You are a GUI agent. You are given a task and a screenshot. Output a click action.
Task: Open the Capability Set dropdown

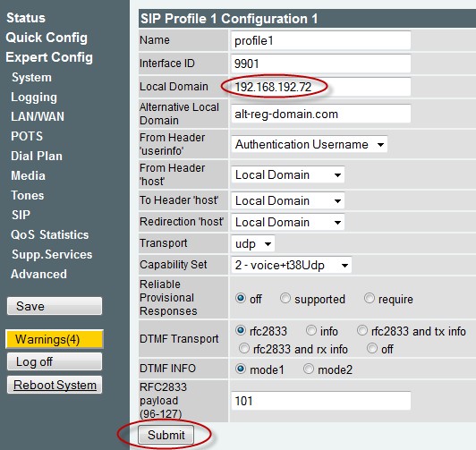click(292, 265)
